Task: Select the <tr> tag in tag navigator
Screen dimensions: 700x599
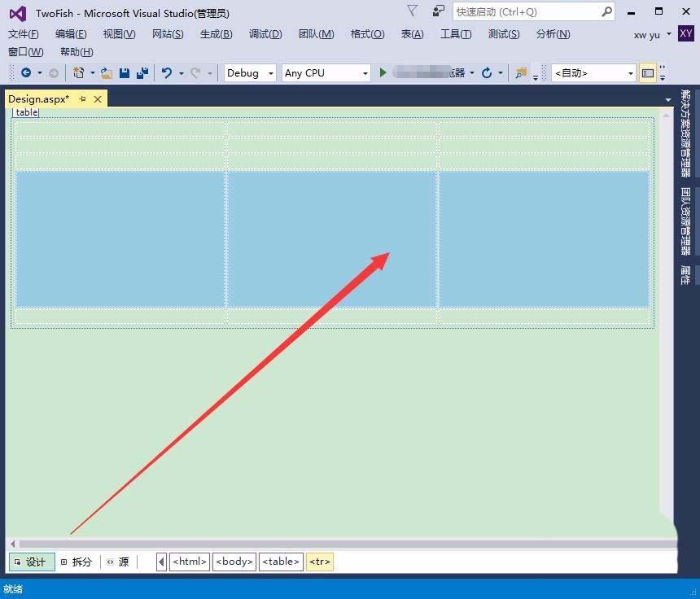Action: tap(319, 562)
